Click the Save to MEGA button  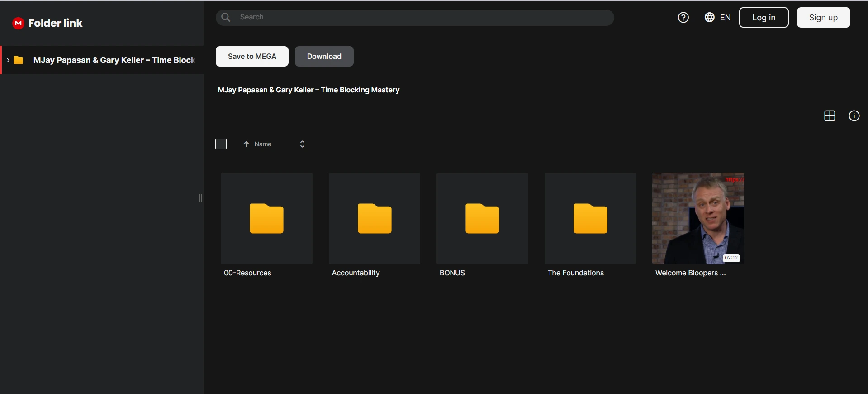252,56
